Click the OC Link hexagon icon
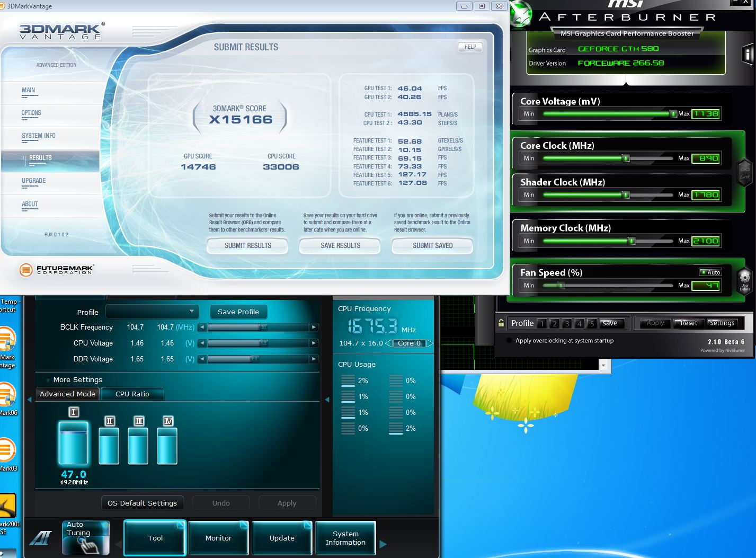Viewport: 756px width, 558px height. 745,172
